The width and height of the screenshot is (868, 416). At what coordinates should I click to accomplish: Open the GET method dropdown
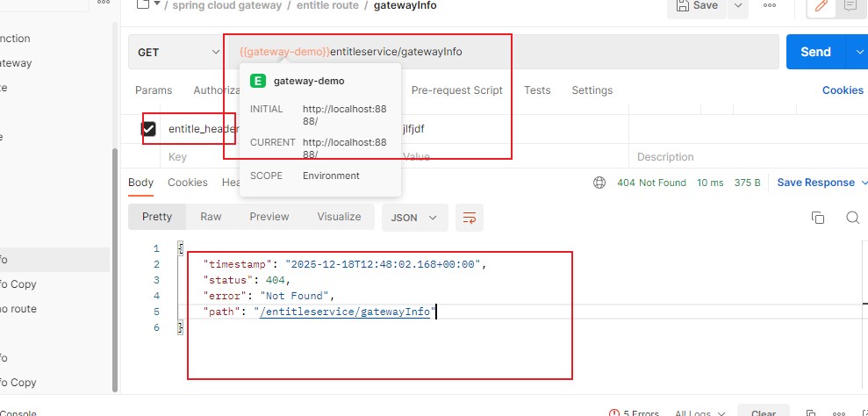point(178,52)
